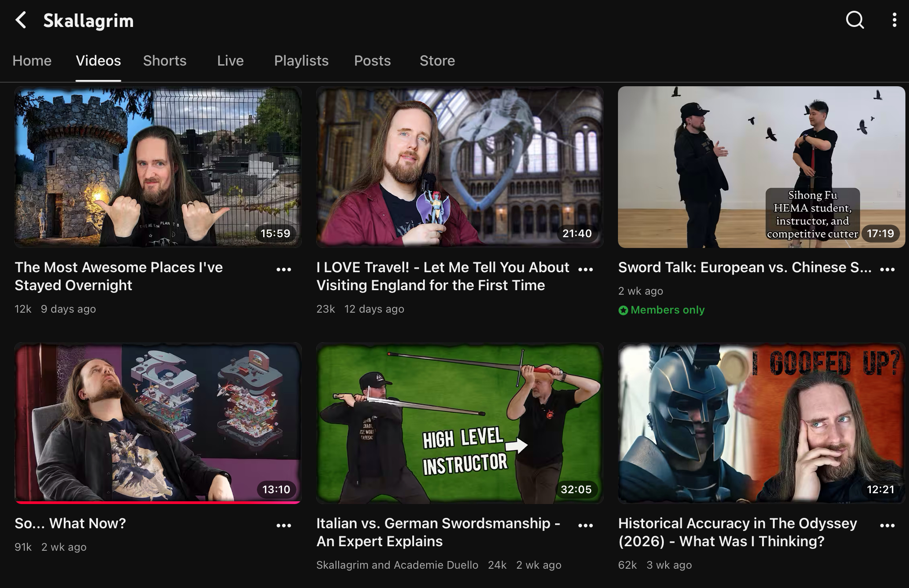Click the '23k 12 days ago' video stats

point(360,309)
